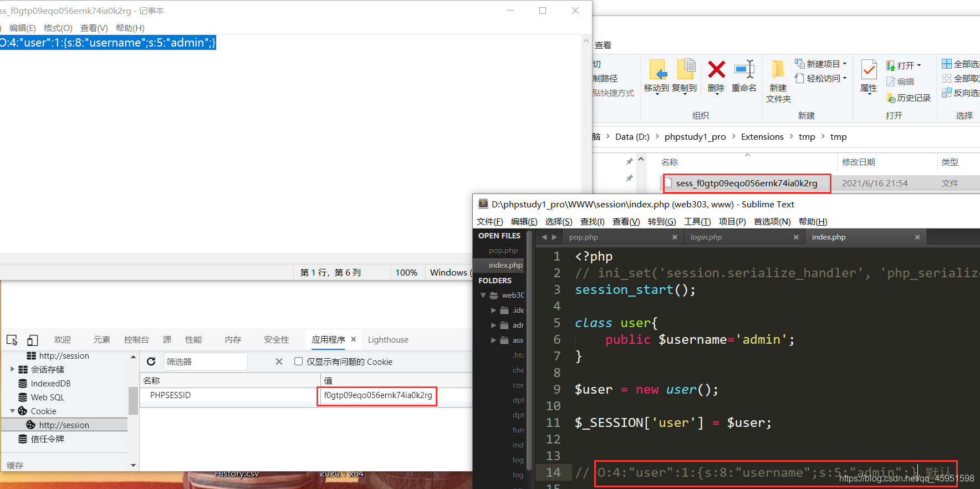Close the login.php tab in Sublime
The image size is (980, 489).
(796, 237)
